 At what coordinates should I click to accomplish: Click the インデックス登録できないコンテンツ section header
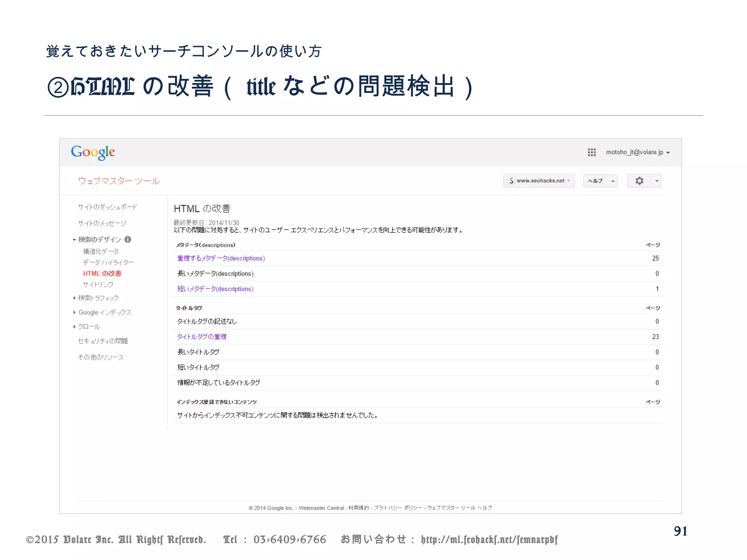[x=217, y=402]
